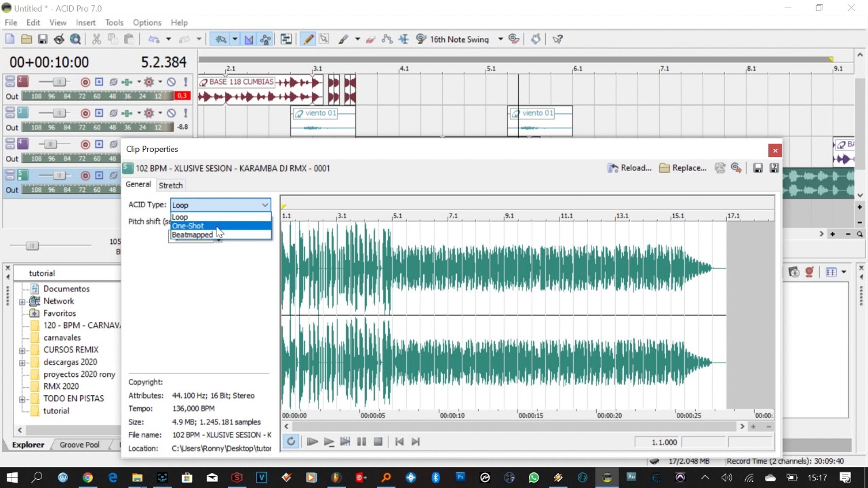Click Replace in Clip Properties
868x488 pixels.
pyautogui.click(x=683, y=168)
